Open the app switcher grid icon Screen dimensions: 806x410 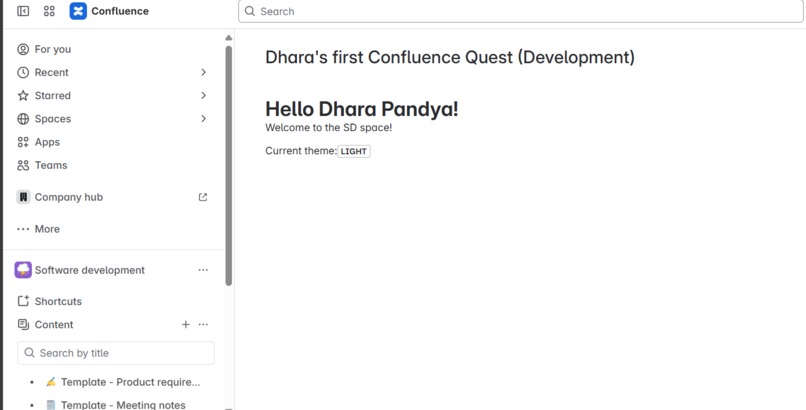[x=49, y=11]
